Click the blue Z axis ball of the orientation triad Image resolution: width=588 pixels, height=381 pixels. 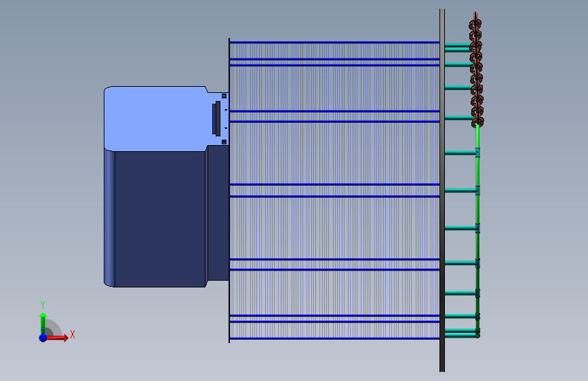tap(43, 338)
